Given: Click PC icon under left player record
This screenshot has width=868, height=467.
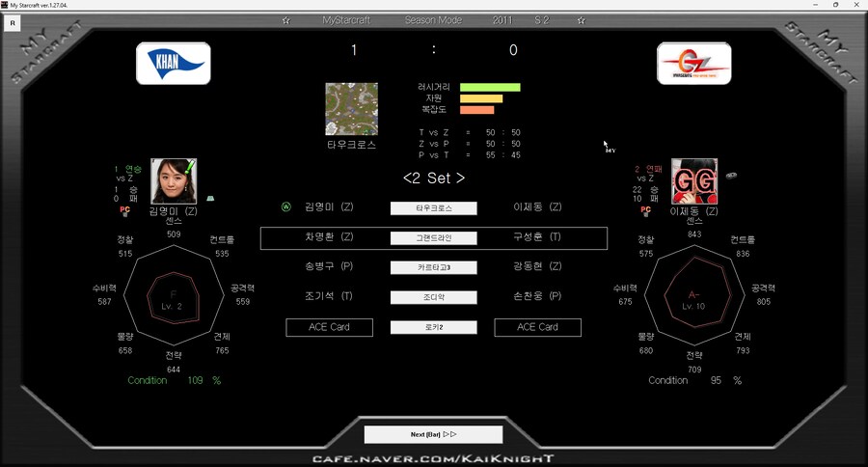Looking at the screenshot, I should [124, 209].
